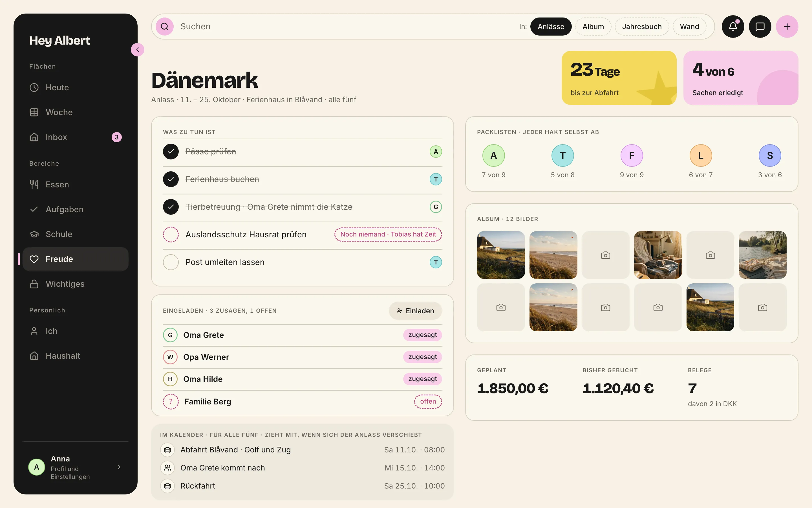Open packing list L, 6 von 7

click(701, 162)
